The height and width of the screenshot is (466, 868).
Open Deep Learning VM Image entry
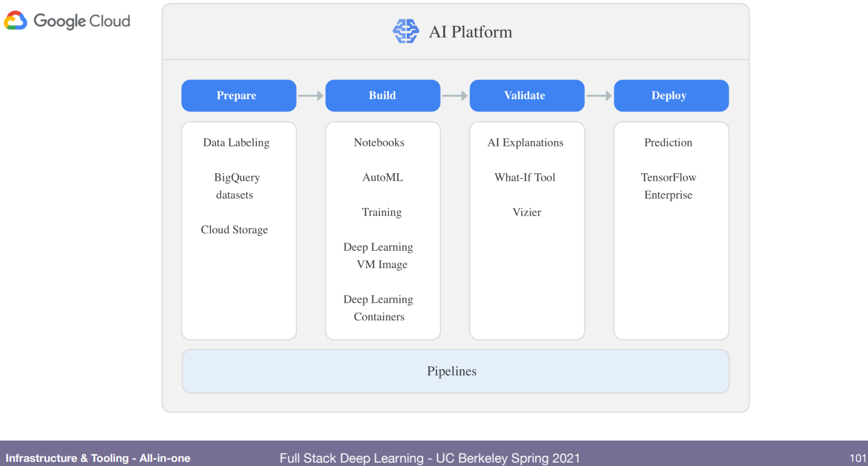(379, 256)
